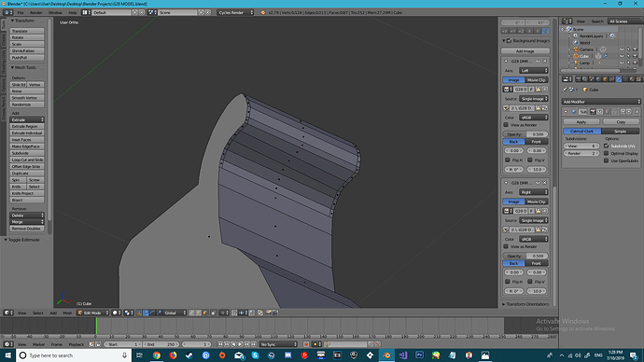Screen dimensions: 644x362
Task: Open the File menu
Action: 21,13
